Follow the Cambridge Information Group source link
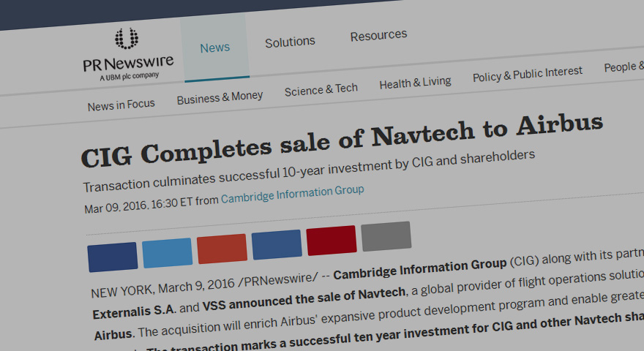Screen dimensions: 644x351 click(293, 194)
